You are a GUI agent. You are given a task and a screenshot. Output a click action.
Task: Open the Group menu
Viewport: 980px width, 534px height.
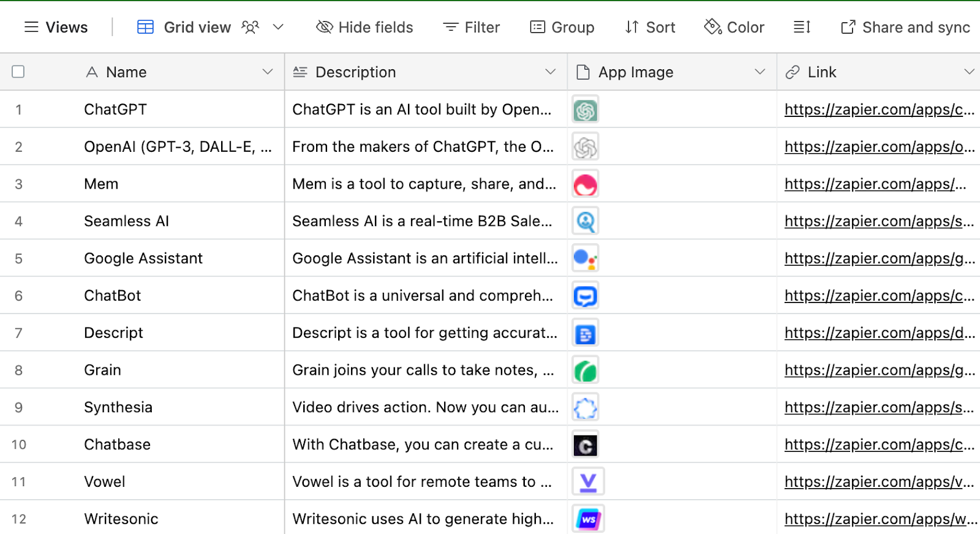pyautogui.click(x=562, y=28)
